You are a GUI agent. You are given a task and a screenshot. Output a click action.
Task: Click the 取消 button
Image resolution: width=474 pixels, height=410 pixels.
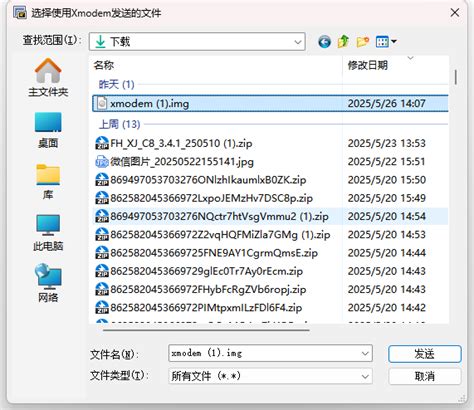[425, 376]
